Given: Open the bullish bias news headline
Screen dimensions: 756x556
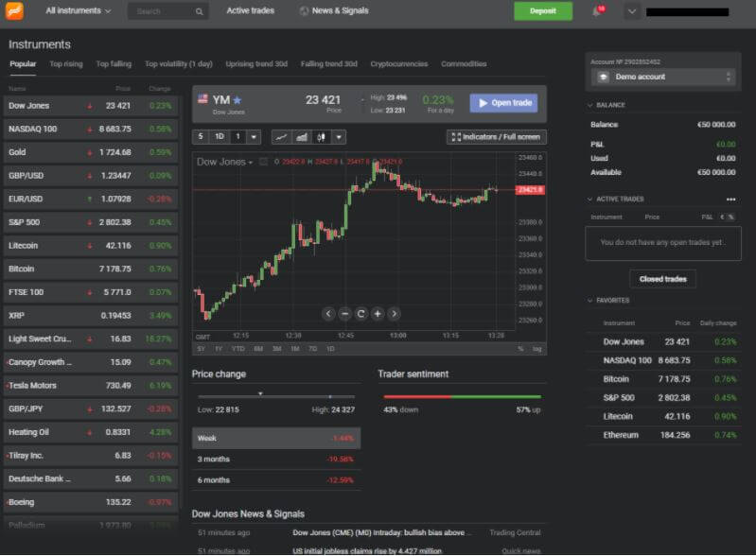Looking at the screenshot, I should (x=382, y=533).
